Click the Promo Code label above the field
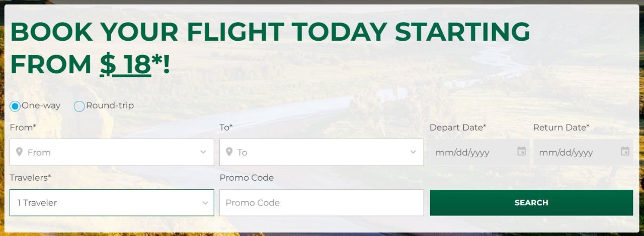The image size is (644, 236). (247, 178)
